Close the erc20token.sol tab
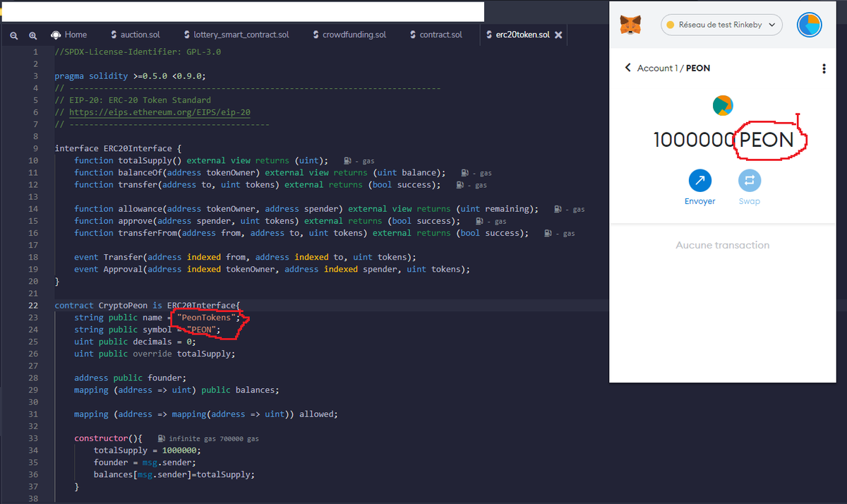This screenshot has height=504, width=847. tap(558, 35)
